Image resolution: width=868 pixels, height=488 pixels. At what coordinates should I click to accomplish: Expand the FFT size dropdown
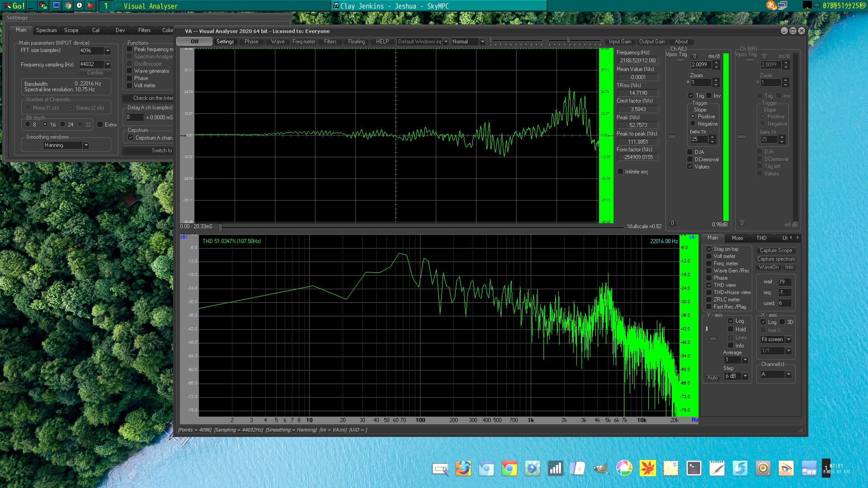108,51
